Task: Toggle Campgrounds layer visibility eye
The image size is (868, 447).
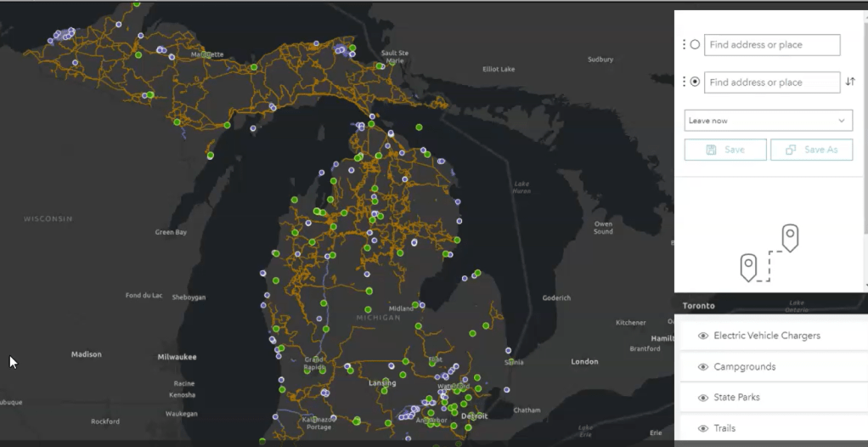Action: point(703,366)
